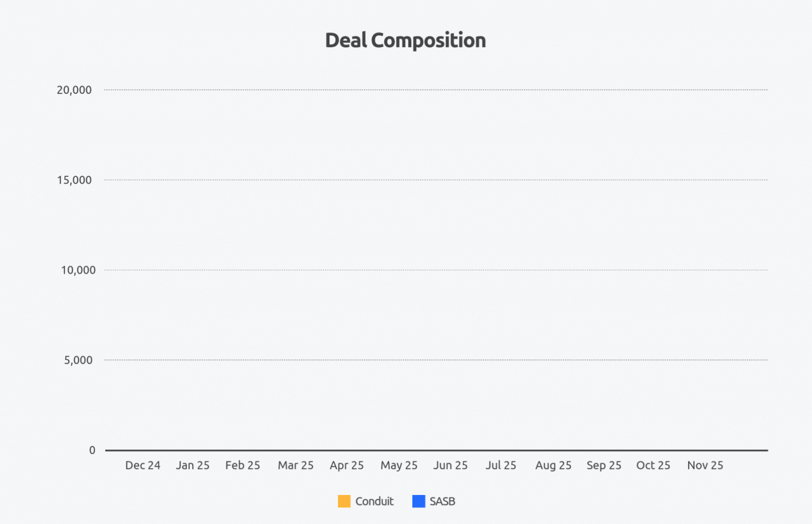The height and width of the screenshot is (524, 812).
Task: Select the Jan 25 axis label
Action: pyautogui.click(x=193, y=465)
